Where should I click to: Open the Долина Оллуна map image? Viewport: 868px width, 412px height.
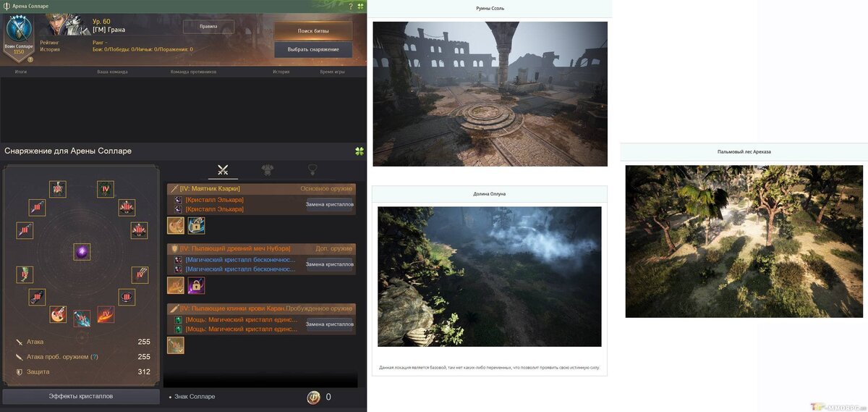tap(490, 277)
